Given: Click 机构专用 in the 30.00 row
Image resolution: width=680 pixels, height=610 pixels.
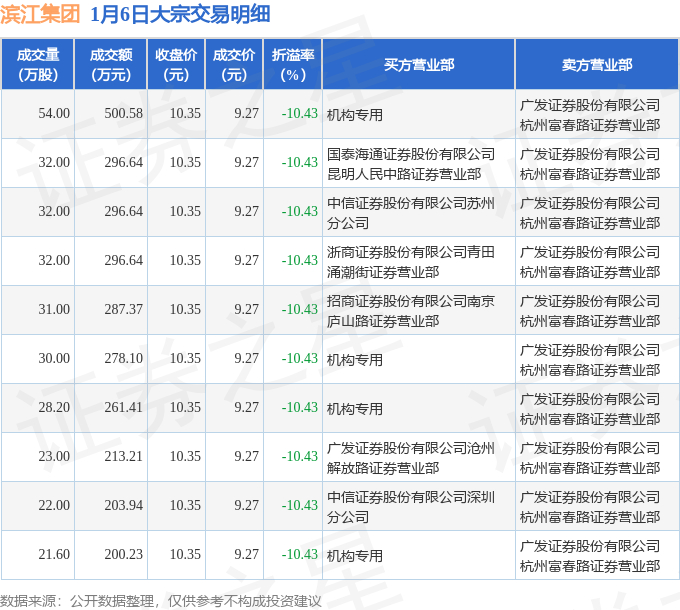Looking at the screenshot, I should point(355,360).
